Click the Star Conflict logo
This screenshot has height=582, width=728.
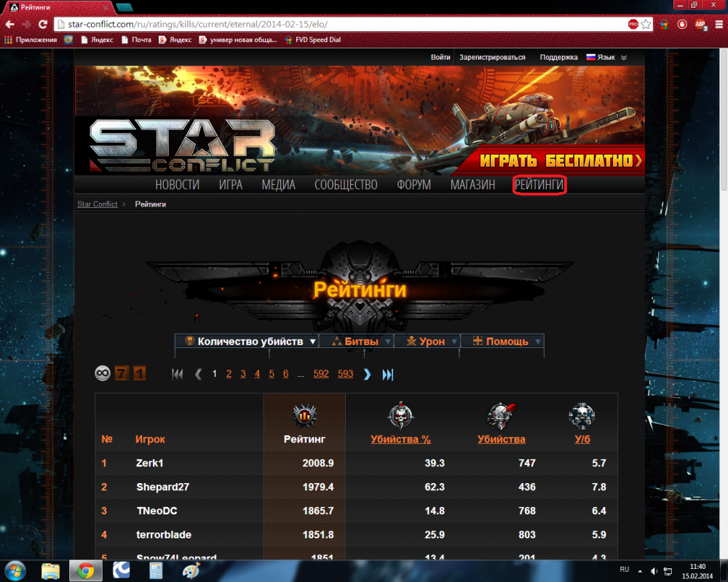pos(182,145)
